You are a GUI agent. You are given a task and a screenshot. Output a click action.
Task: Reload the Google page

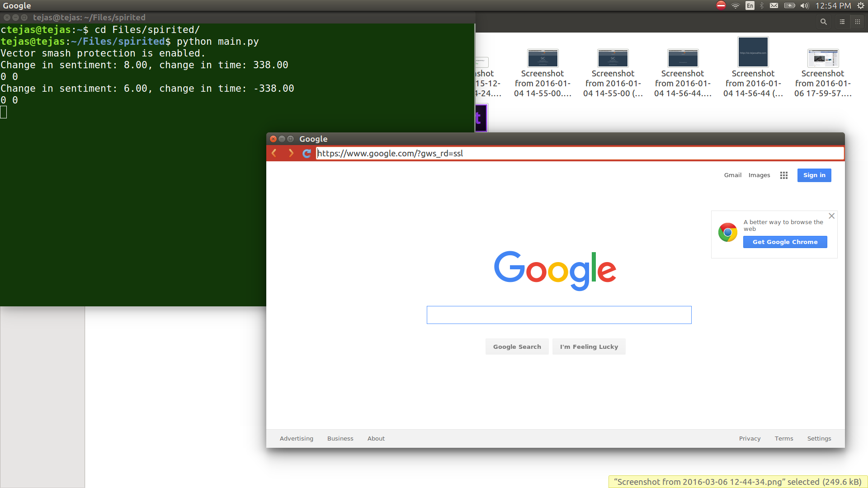pos(307,153)
